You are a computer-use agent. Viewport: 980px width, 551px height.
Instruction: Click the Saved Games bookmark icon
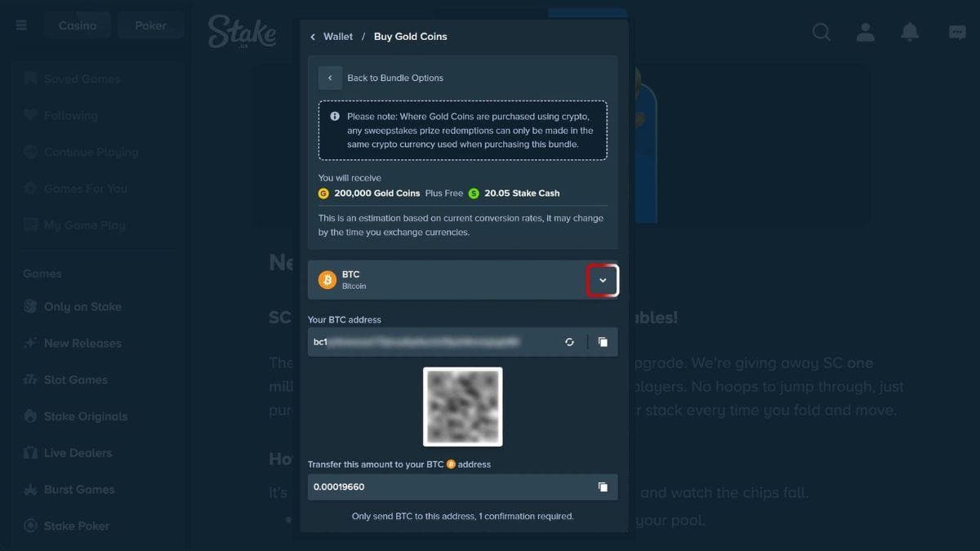click(x=30, y=79)
